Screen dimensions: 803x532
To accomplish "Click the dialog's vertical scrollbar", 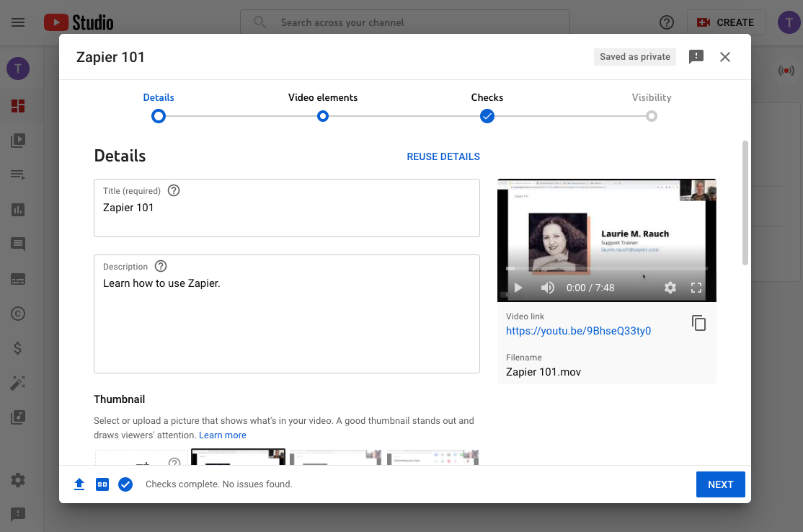I will click(x=745, y=203).
